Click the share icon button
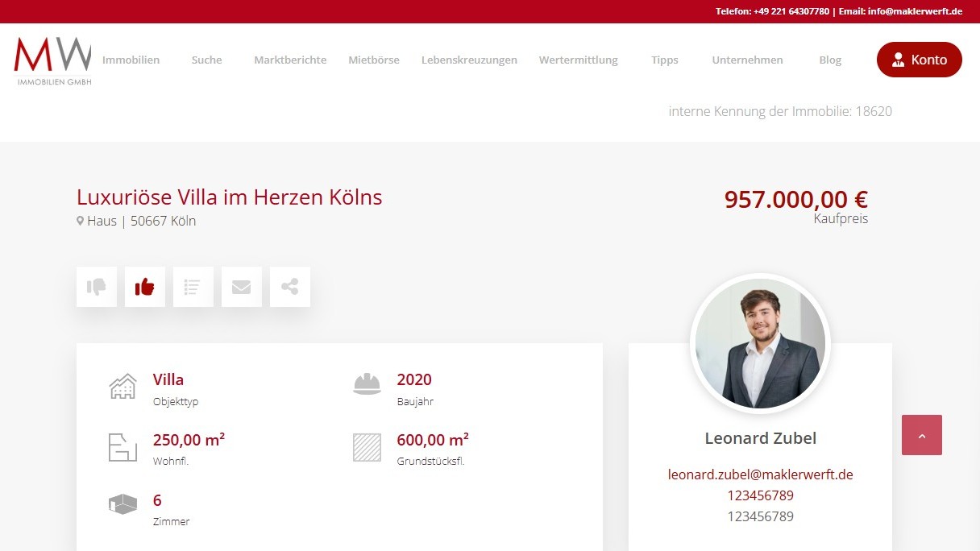This screenshot has height=551, width=980. [x=290, y=287]
